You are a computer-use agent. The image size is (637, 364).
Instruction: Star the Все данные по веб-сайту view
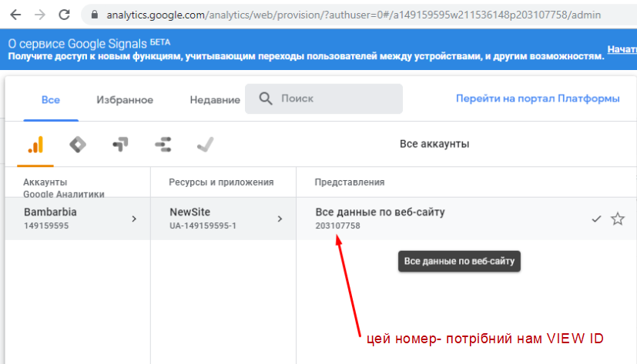tap(618, 219)
